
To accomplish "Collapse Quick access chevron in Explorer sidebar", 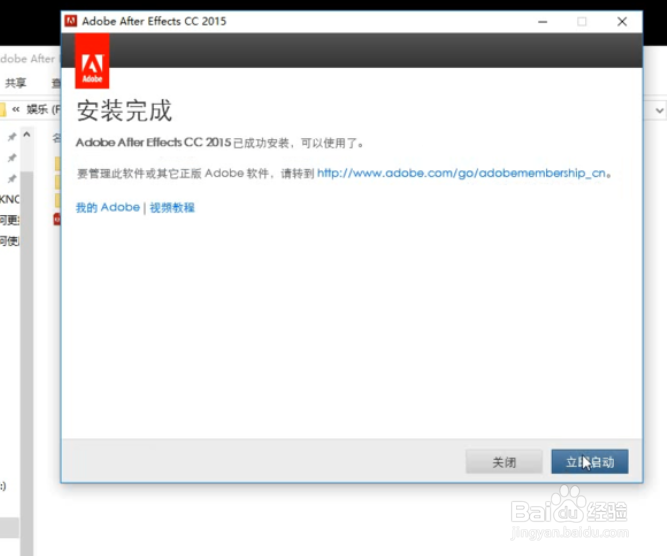I will [26, 134].
